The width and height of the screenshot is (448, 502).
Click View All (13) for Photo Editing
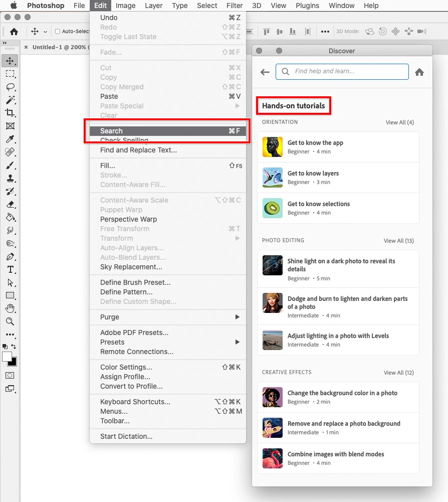399,241
